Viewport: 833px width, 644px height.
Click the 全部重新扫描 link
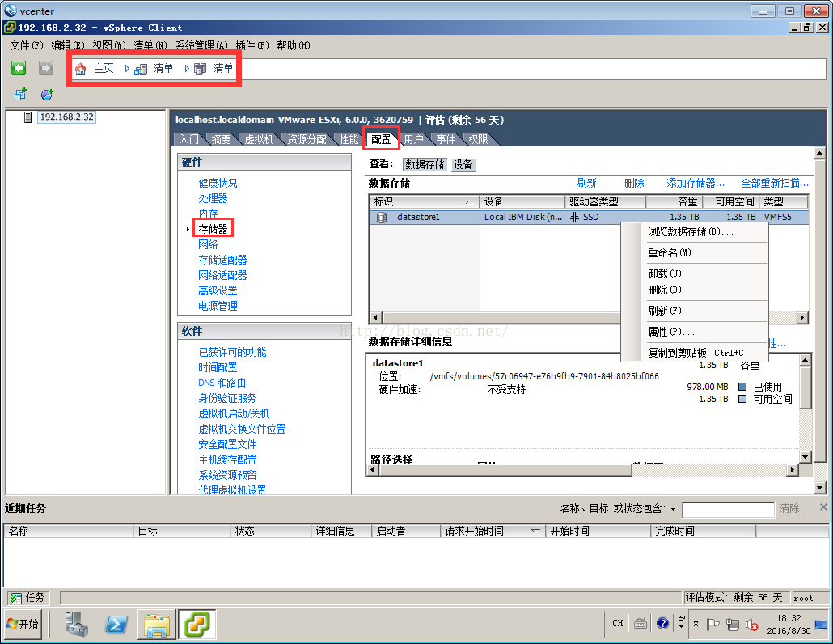click(x=775, y=184)
